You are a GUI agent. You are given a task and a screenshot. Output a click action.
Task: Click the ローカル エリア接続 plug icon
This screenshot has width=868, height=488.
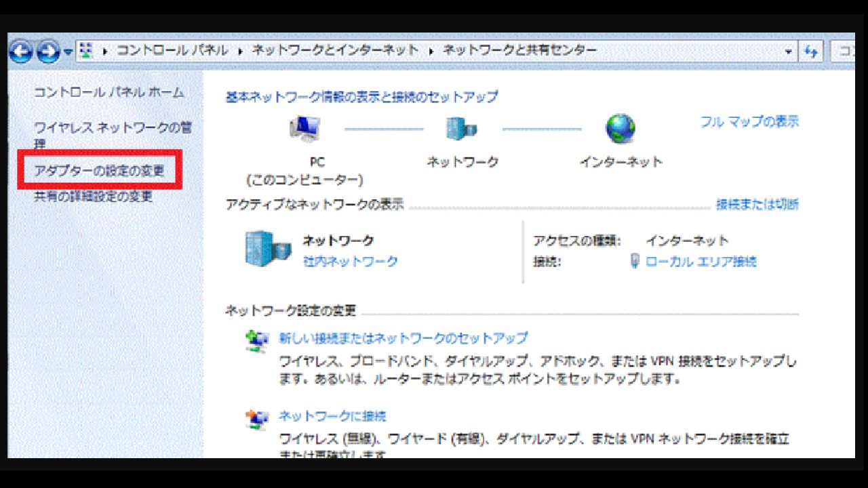pyautogui.click(x=635, y=261)
